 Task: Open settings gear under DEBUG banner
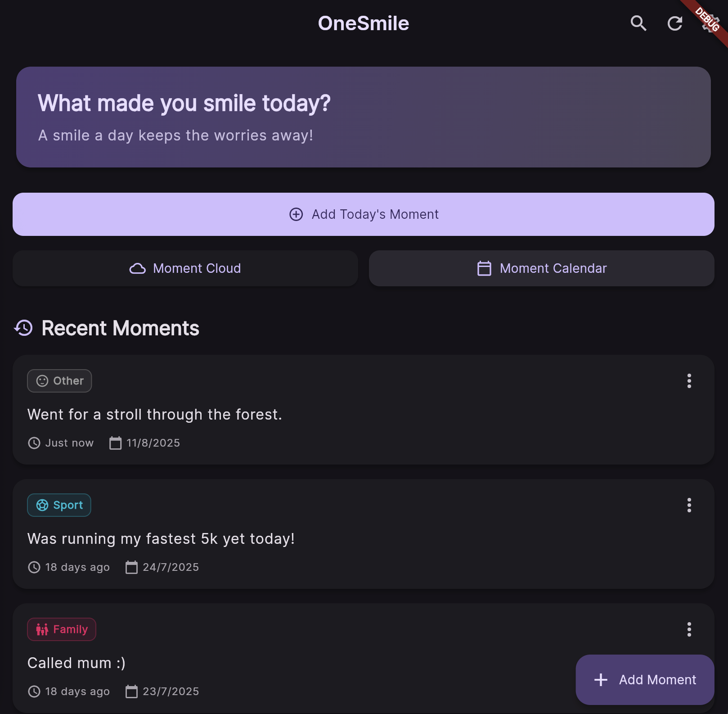[710, 23]
